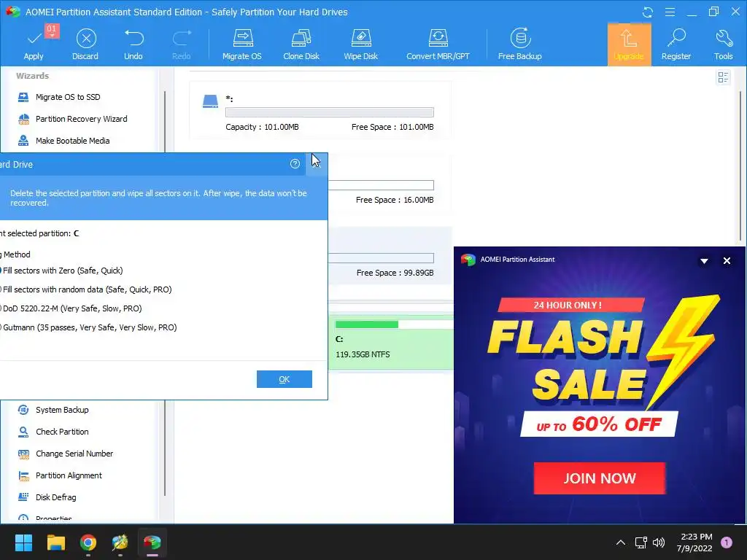Close the Flash Sale popup
747x560 pixels.
(727, 260)
